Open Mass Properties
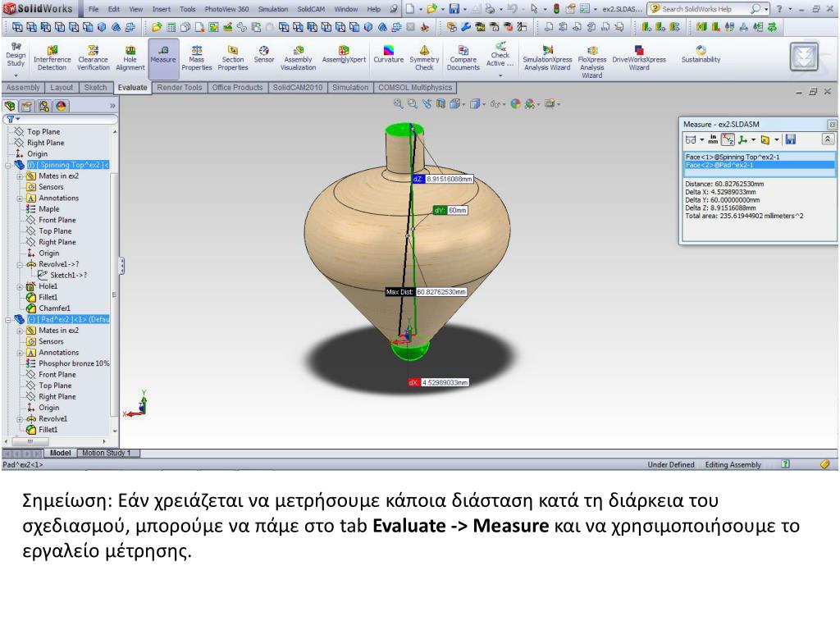 coord(197,58)
